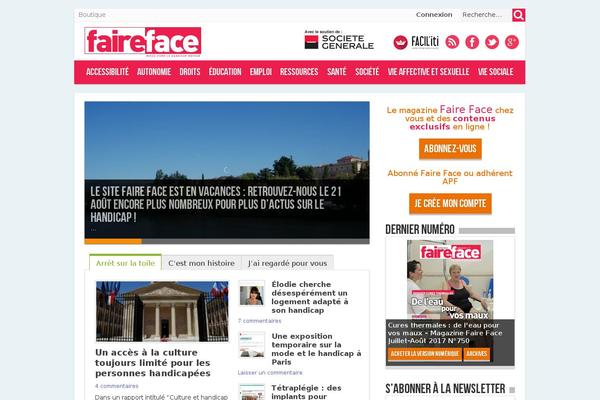Viewport: 600px width, 400px height.
Task: Open the Boutique link
Action: pos(92,15)
